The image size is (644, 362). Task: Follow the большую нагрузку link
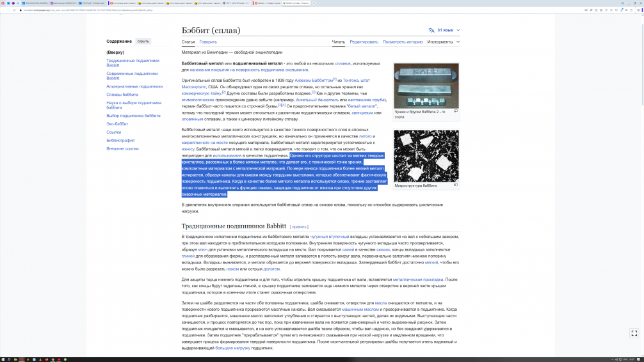(232, 348)
